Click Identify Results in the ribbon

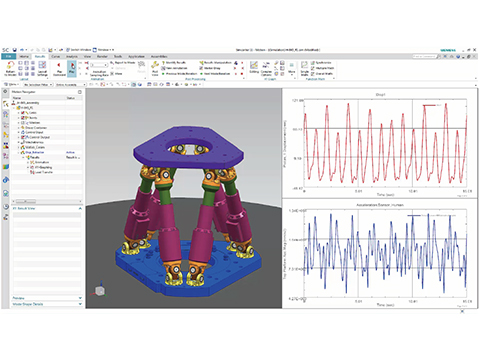click(x=174, y=63)
